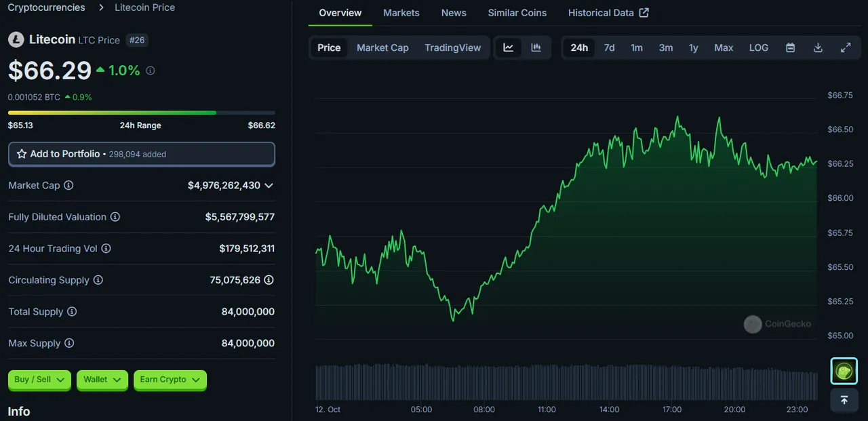868x421 pixels.
Task: Toggle Price chart mode
Action: pos(329,47)
